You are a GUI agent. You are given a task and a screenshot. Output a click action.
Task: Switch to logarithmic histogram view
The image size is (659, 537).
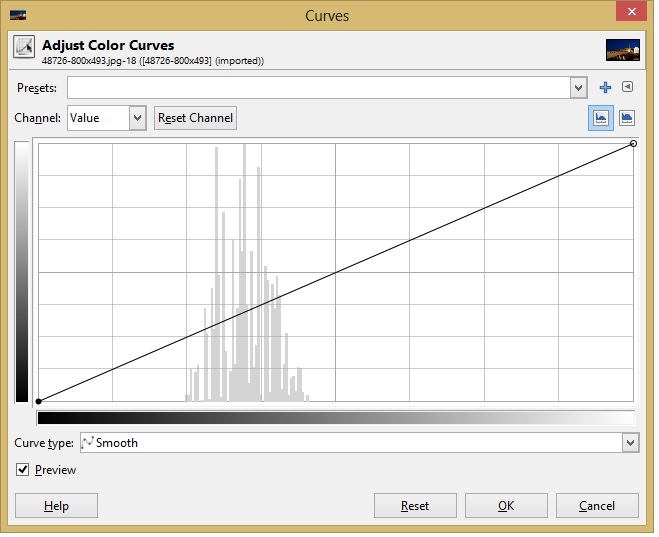pos(627,118)
